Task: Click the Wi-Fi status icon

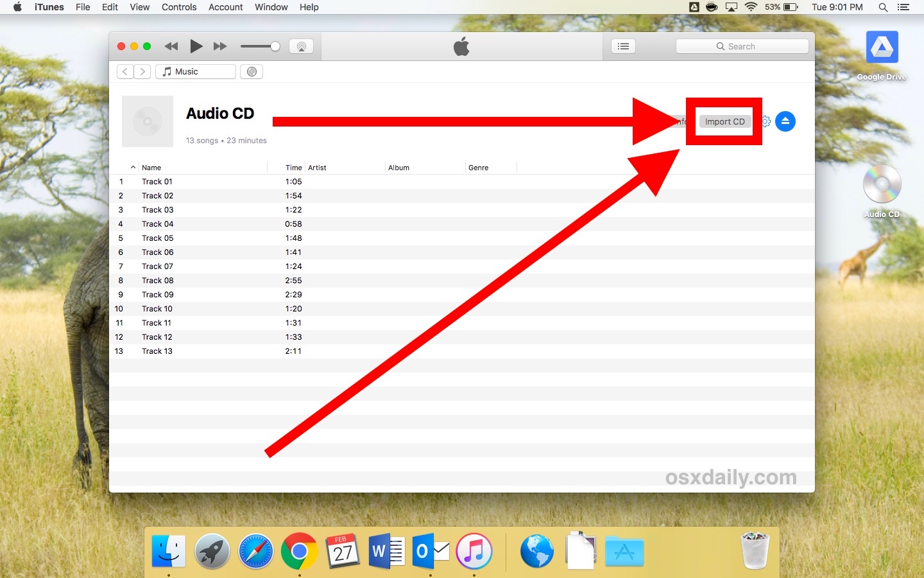Action: point(751,7)
